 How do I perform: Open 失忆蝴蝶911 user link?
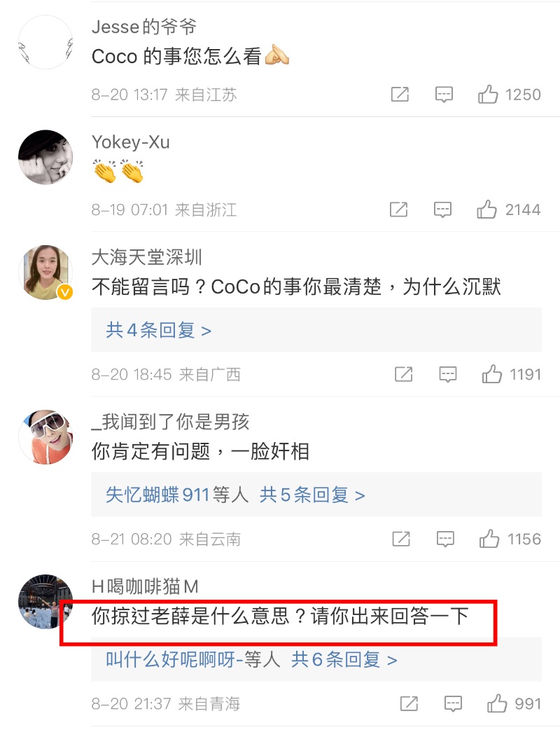click(x=157, y=495)
